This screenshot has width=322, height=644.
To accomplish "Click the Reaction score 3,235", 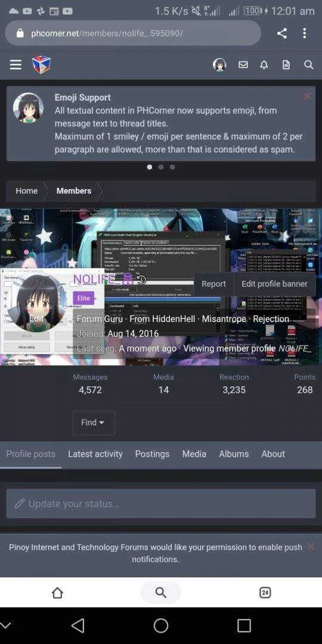I will pyautogui.click(x=234, y=390).
